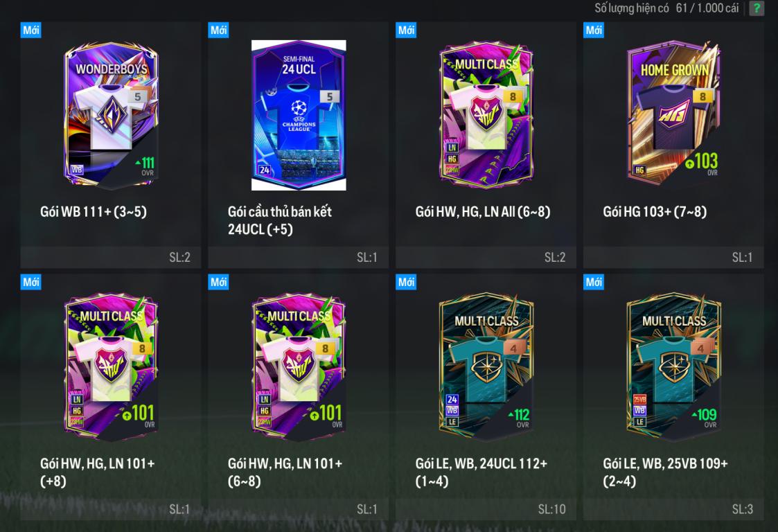Select Gói LE, WB, 24UCL 112+ (1~4) title
778x532 pixels.
point(481,472)
